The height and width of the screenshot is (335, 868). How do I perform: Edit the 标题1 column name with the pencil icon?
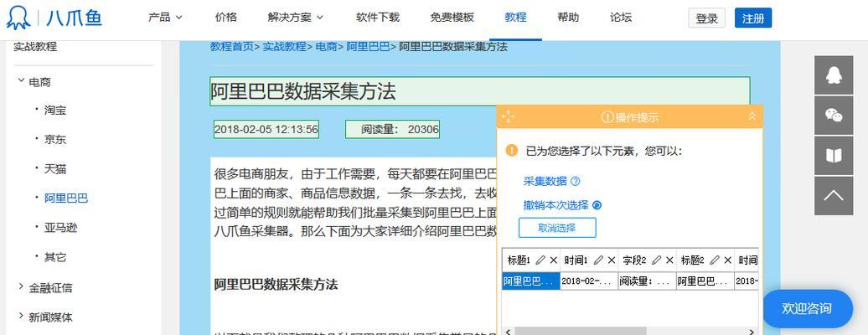tap(541, 260)
